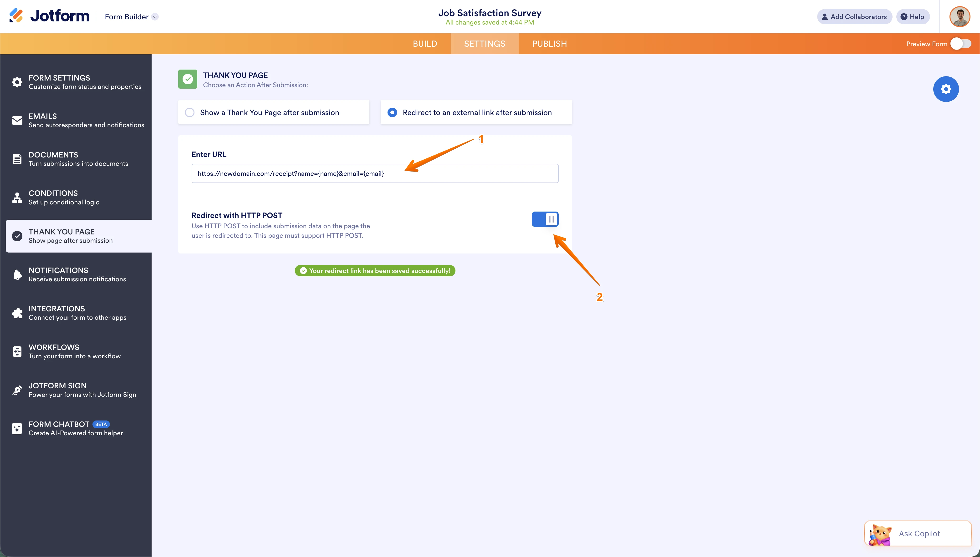Select the Notifications bell icon

(x=17, y=274)
